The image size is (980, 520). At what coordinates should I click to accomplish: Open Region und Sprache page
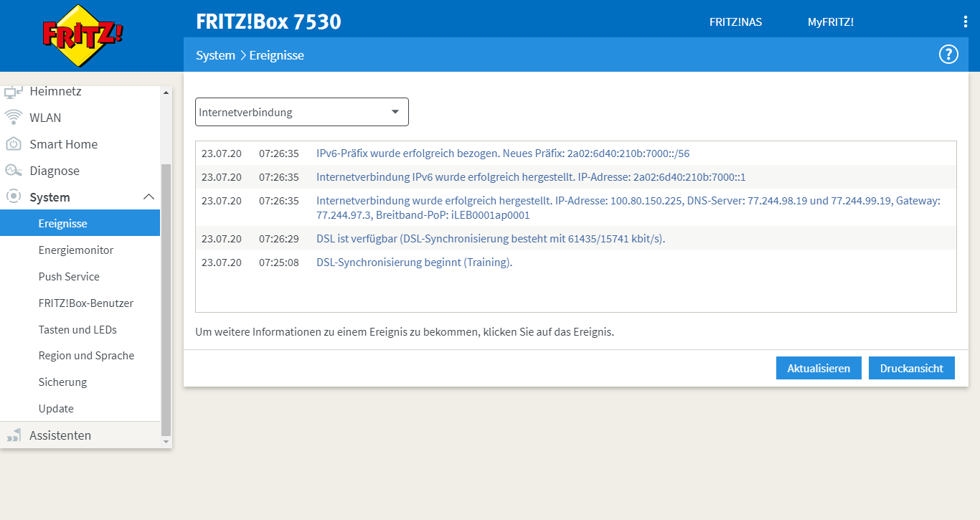86,356
